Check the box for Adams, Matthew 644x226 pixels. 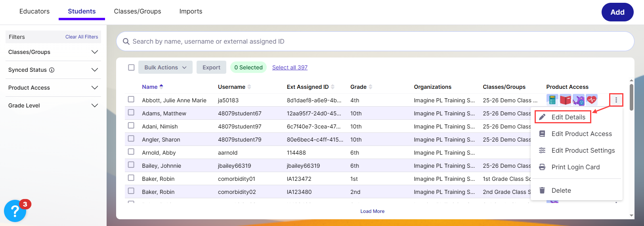pyautogui.click(x=131, y=112)
